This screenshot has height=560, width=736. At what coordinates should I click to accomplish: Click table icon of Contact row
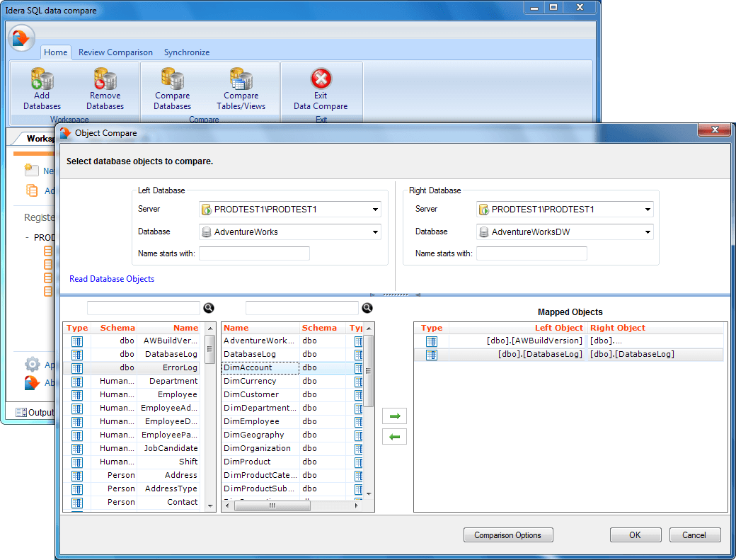coord(77,503)
